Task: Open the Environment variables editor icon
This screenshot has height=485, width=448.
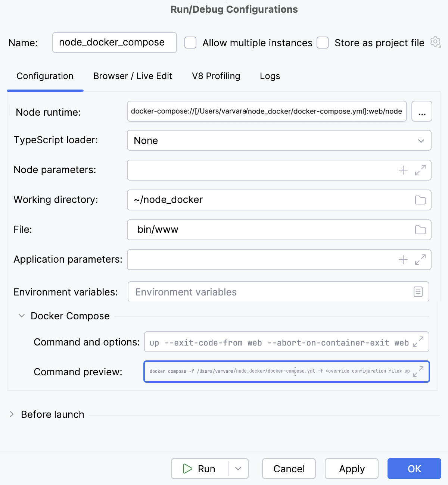Action: pyautogui.click(x=418, y=292)
